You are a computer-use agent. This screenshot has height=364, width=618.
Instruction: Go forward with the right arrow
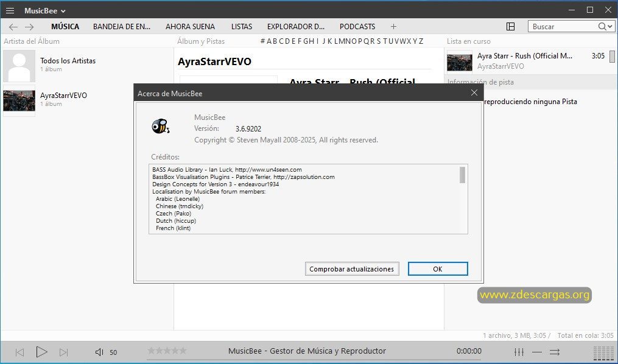(29, 27)
